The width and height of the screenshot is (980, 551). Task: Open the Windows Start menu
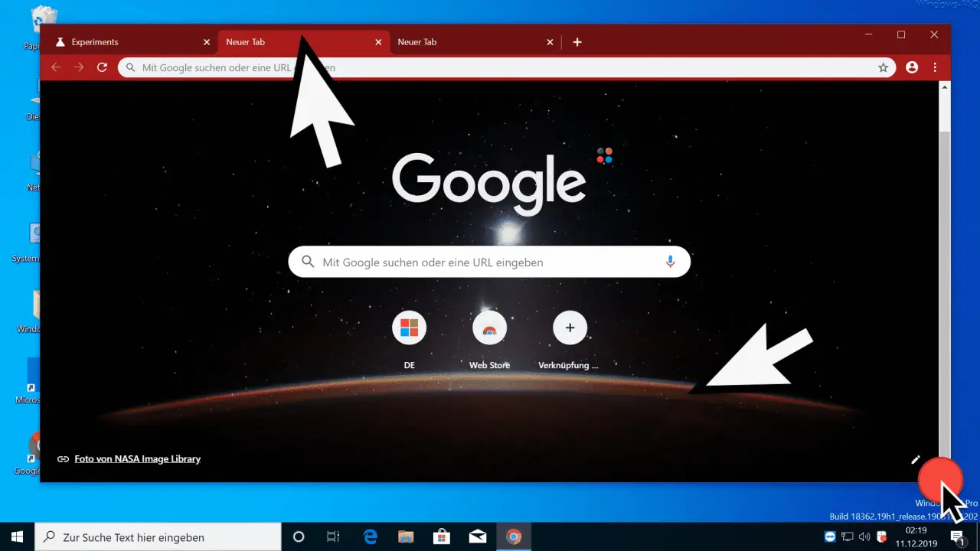tap(18, 536)
